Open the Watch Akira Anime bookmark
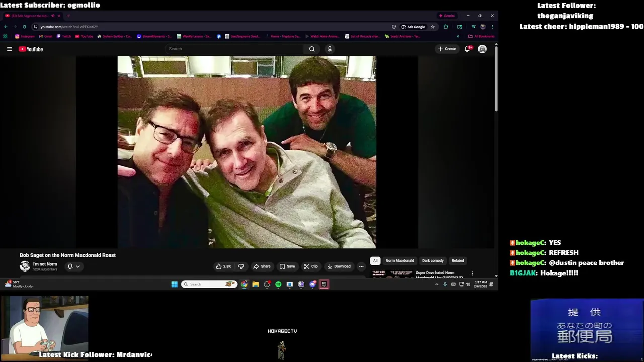 pos(323,36)
